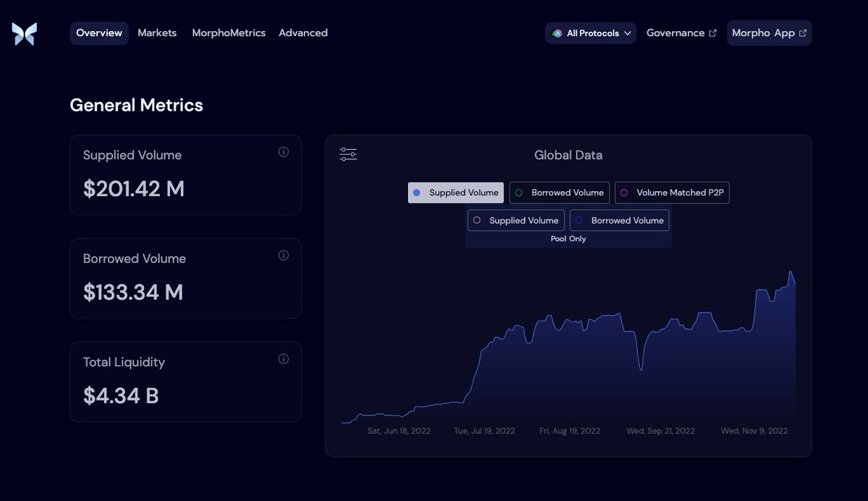Open the MorphoMetrics page
This screenshot has height=501, width=868.
tap(229, 33)
